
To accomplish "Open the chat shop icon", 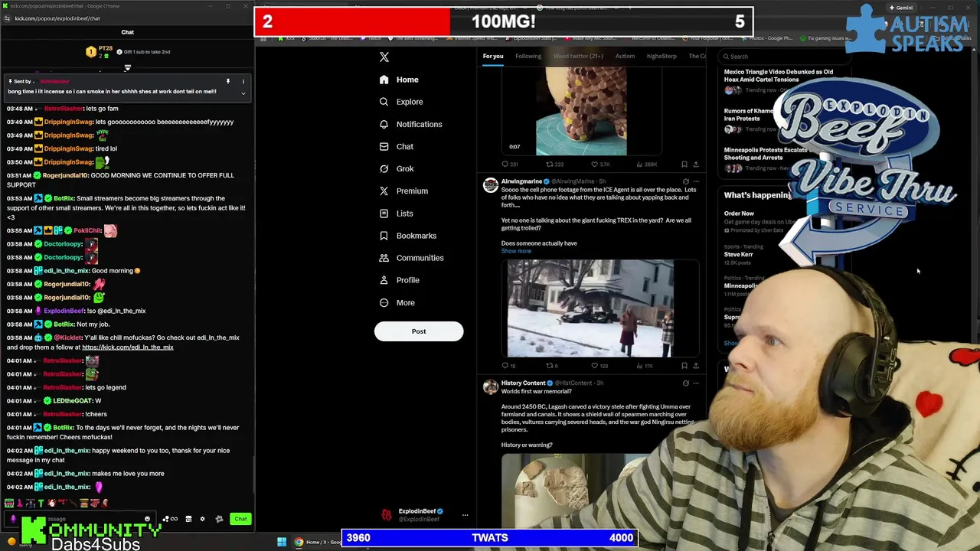I will coord(188,519).
